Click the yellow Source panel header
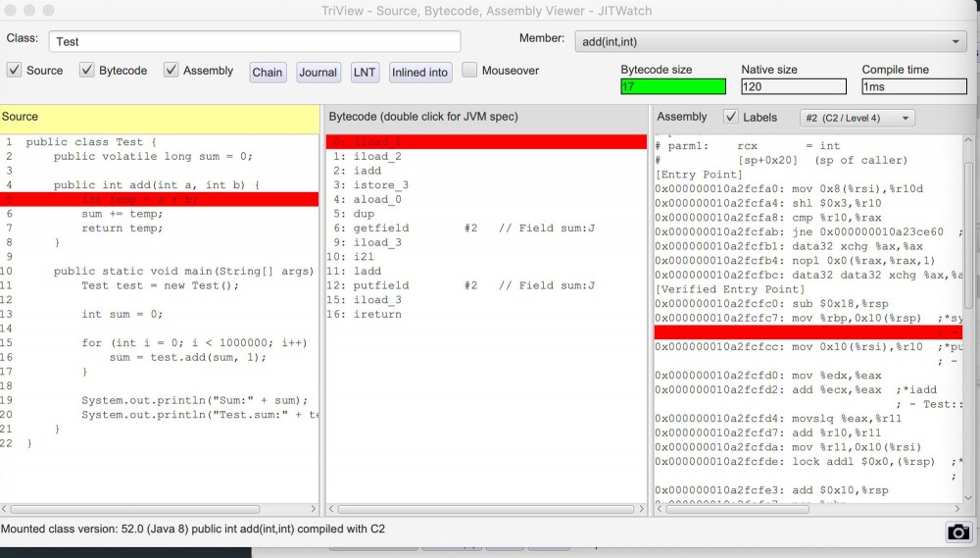The image size is (980, 558). pos(160,119)
